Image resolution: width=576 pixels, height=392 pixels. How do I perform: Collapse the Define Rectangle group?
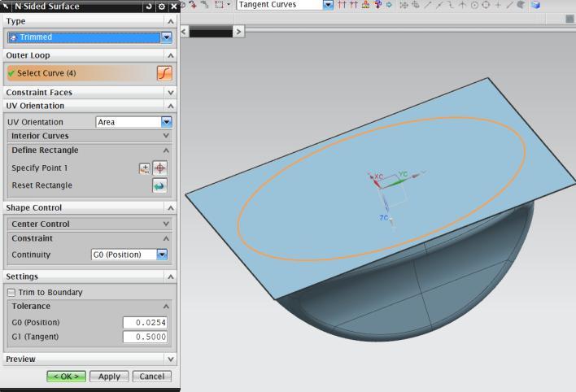click(166, 150)
